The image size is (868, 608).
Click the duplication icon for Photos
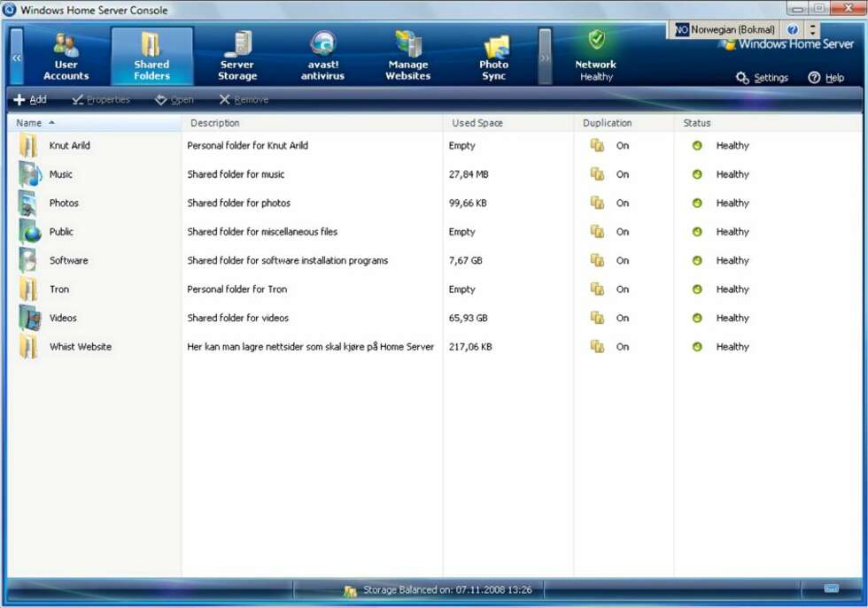click(x=597, y=203)
